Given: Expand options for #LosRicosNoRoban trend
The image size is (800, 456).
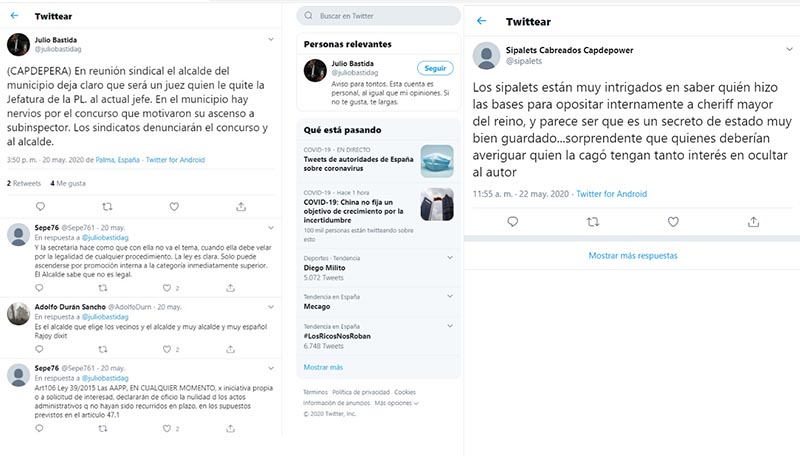Looking at the screenshot, I should tap(450, 325).
